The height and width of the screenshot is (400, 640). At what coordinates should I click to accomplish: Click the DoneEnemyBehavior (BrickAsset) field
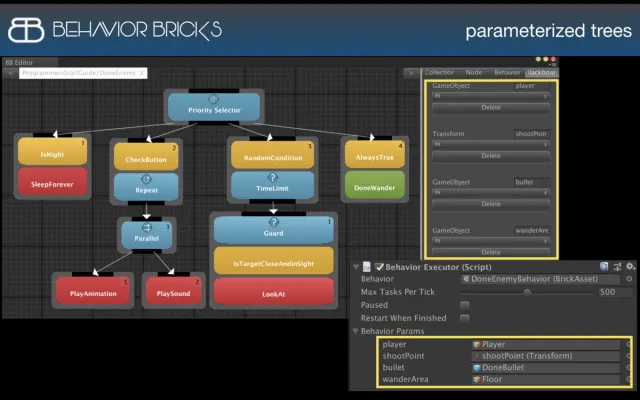click(540, 279)
